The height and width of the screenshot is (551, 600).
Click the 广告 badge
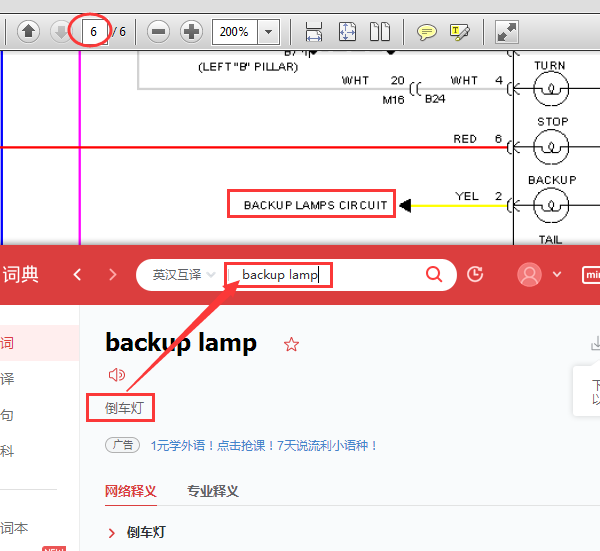[x=122, y=445]
